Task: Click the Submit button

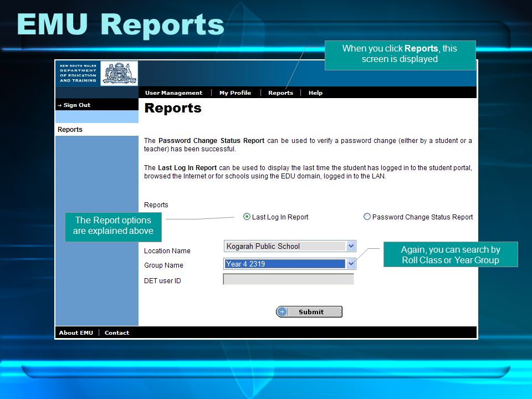Action: point(309,312)
